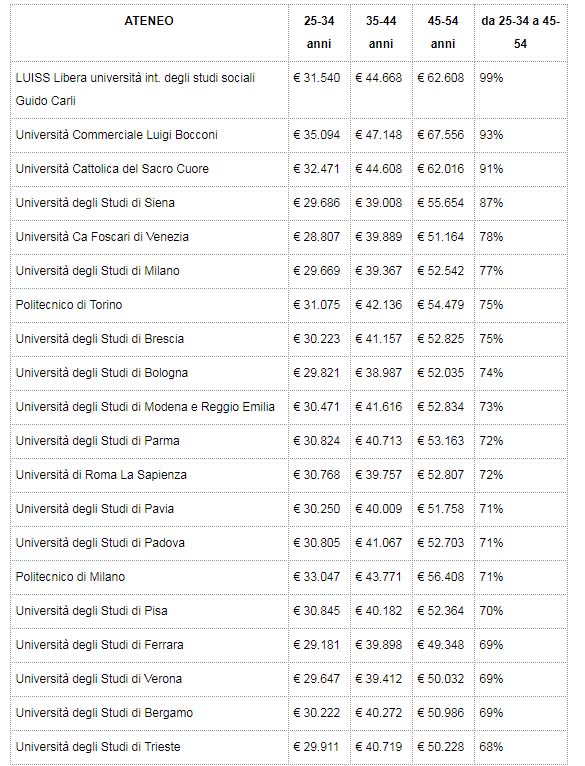Click the 35-44 anni column header
Screen dimensions: 585x766
(x=381, y=32)
